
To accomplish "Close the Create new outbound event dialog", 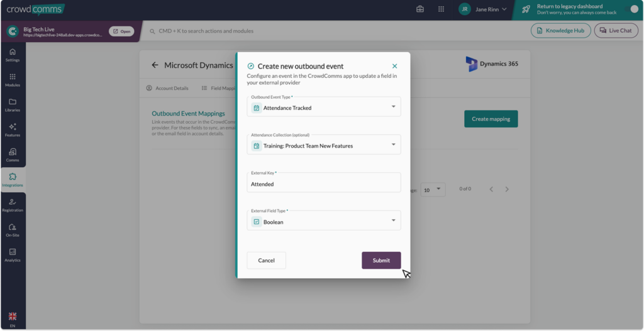I will tap(394, 66).
